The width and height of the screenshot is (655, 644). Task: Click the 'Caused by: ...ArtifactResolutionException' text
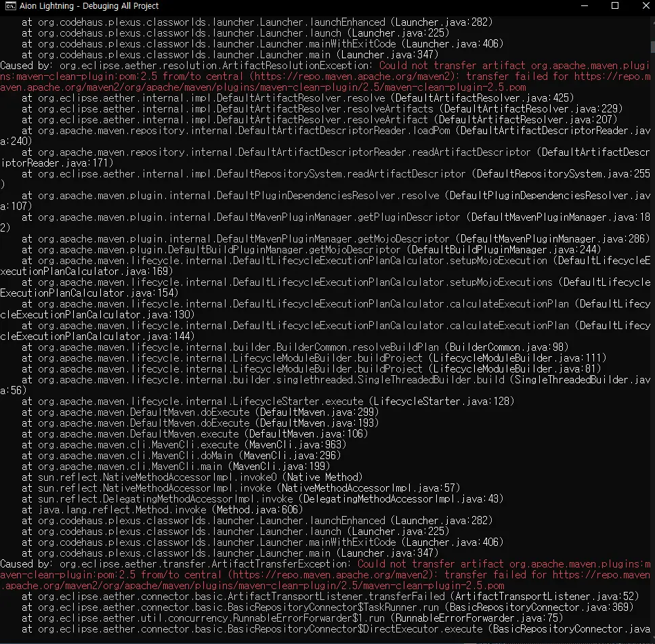click(187, 66)
